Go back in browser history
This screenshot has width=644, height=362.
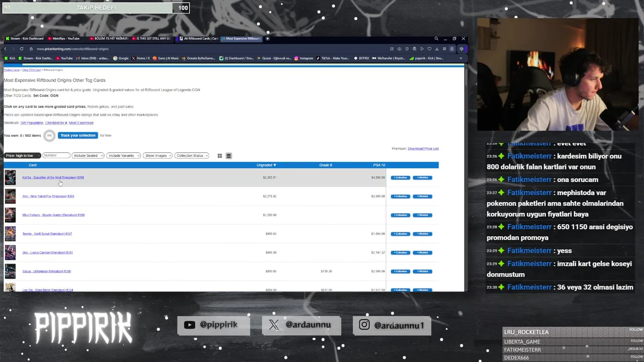pos(6,49)
